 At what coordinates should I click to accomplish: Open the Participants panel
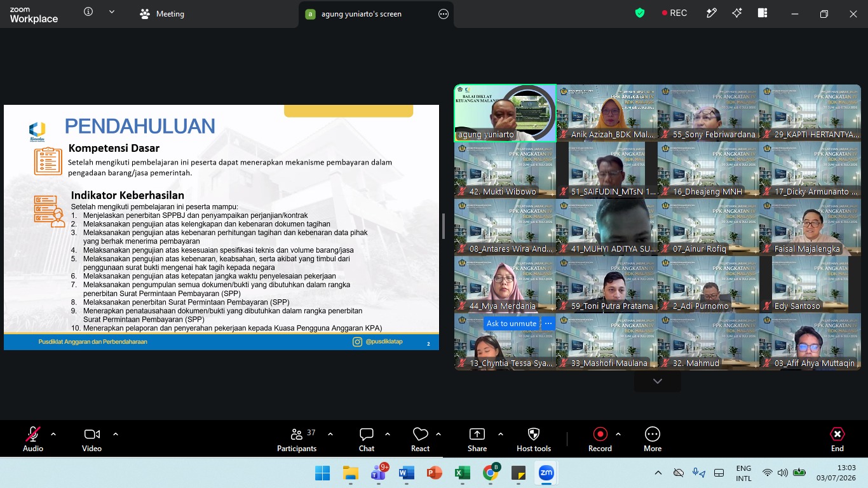(x=297, y=439)
